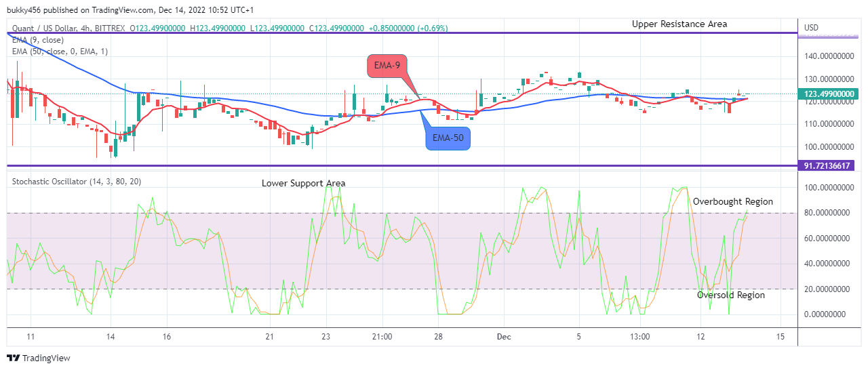Click the '14' date on the time axis

(x=111, y=336)
